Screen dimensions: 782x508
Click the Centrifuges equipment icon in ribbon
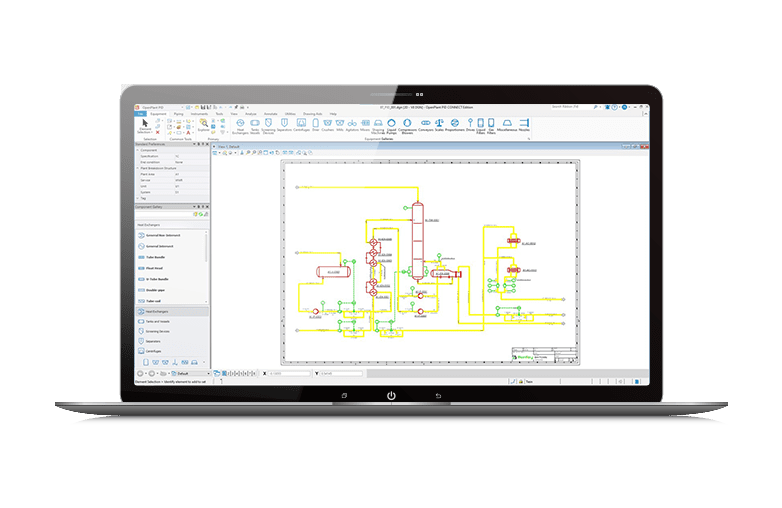[300, 124]
